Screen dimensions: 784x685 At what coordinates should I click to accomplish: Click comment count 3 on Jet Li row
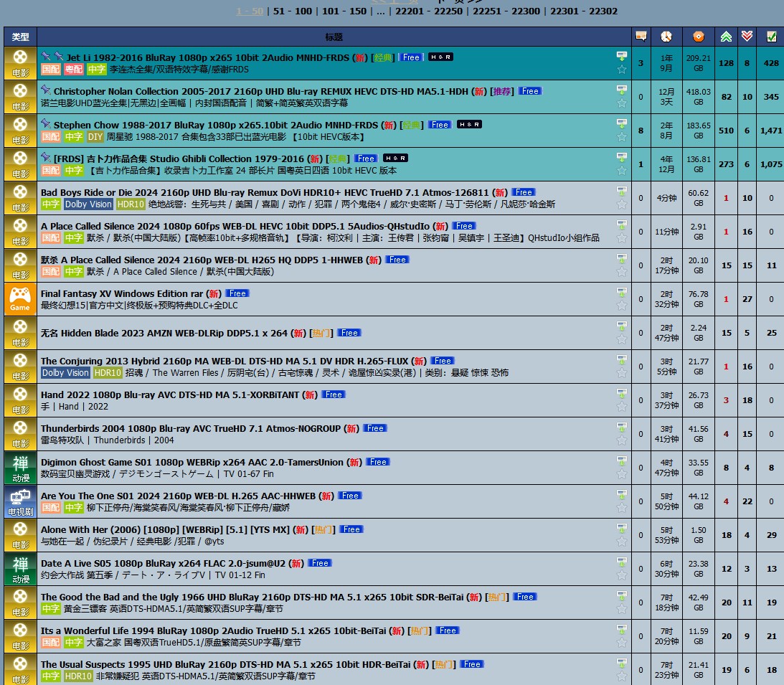click(x=641, y=63)
